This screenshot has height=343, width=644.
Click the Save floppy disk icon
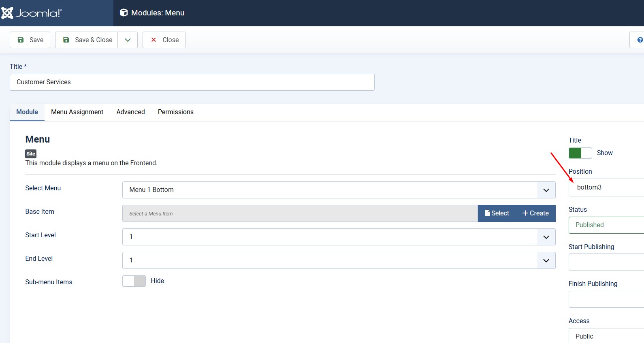(x=21, y=40)
